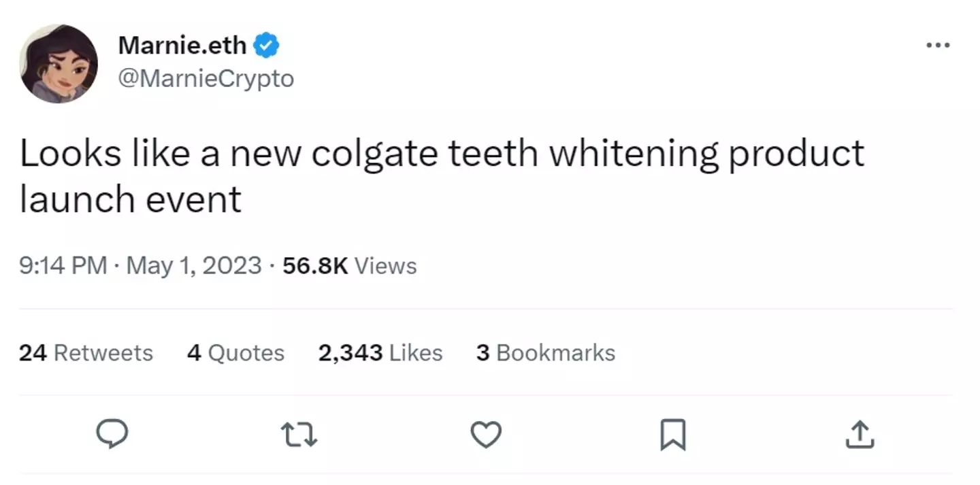980x485 pixels.
Task: Click the 3 Bookmarks count
Action: click(546, 353)
